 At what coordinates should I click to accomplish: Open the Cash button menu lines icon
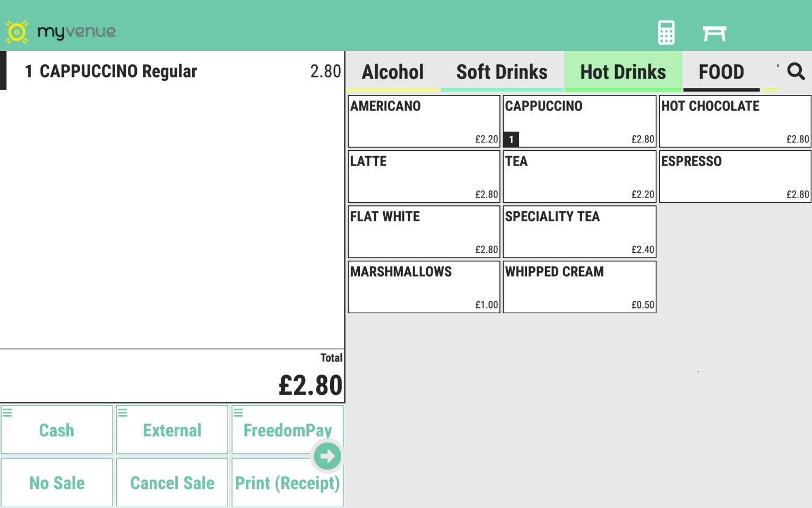(7, 412)
